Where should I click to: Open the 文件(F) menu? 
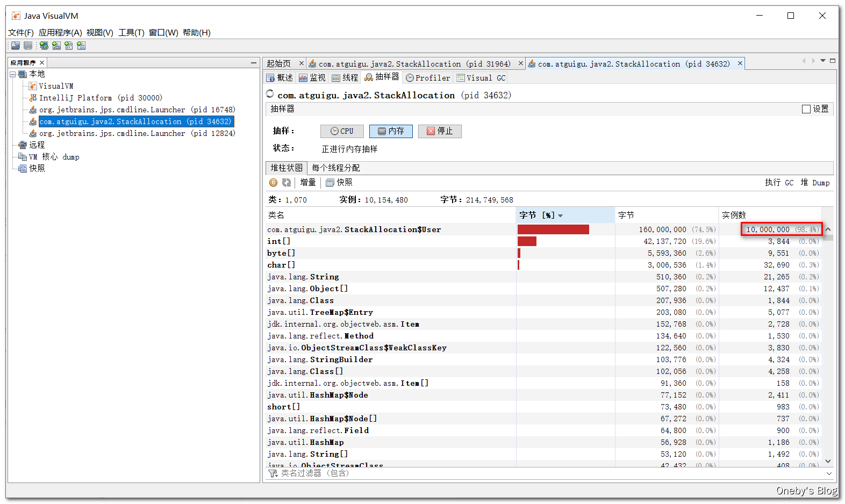(x=21, y=33)
